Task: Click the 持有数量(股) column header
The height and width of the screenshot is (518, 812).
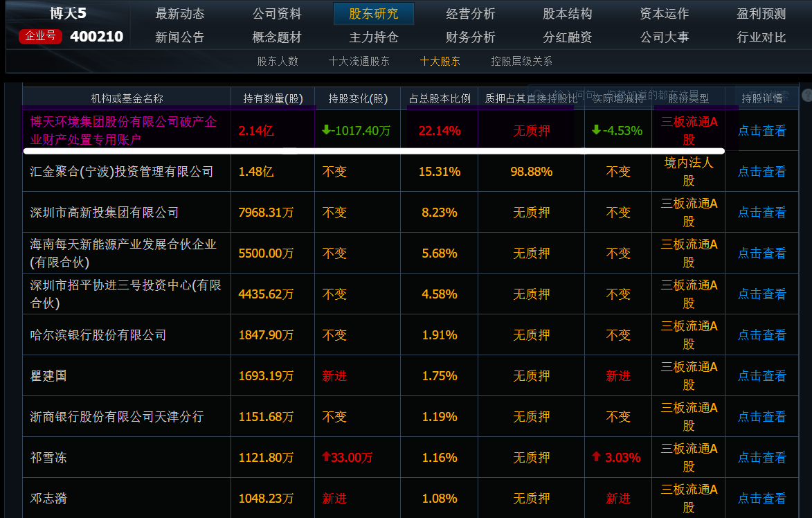Action: (x=273, y=98)
